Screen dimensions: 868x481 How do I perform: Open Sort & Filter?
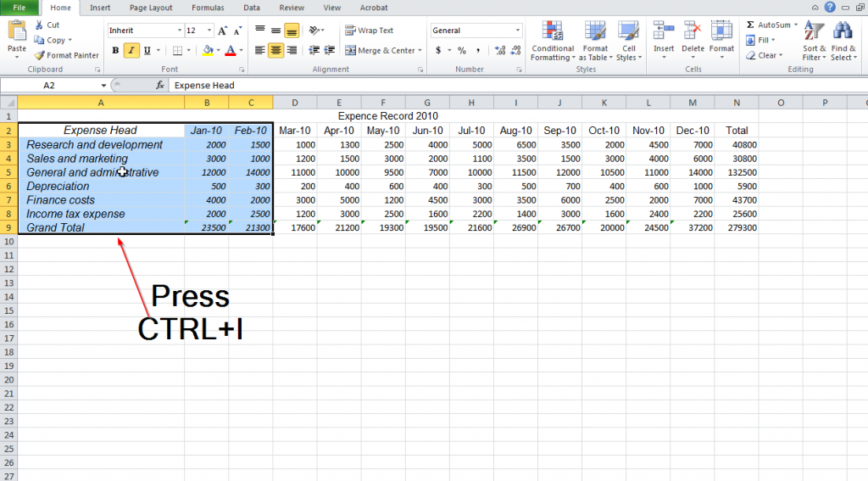click(815, 41)
